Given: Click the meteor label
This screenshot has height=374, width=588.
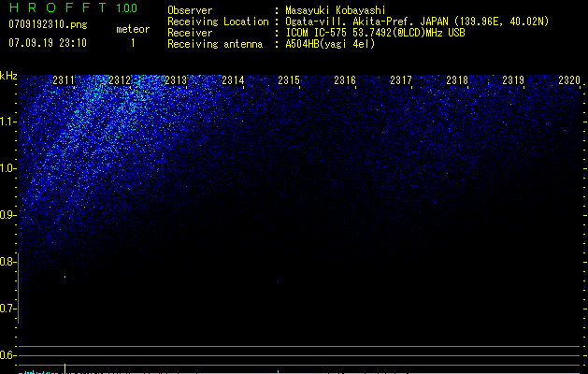Looking at the screenshot, I should pos(133,29).
